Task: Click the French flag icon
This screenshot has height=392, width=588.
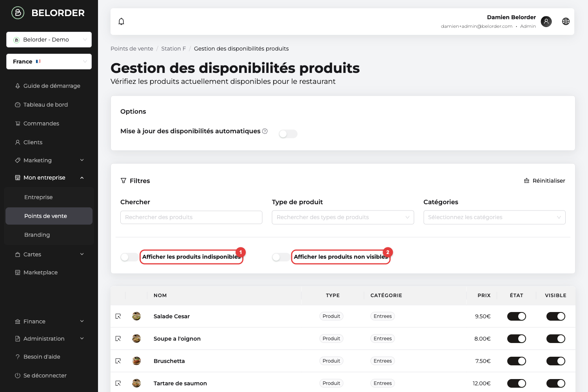Action: [38, 62]
